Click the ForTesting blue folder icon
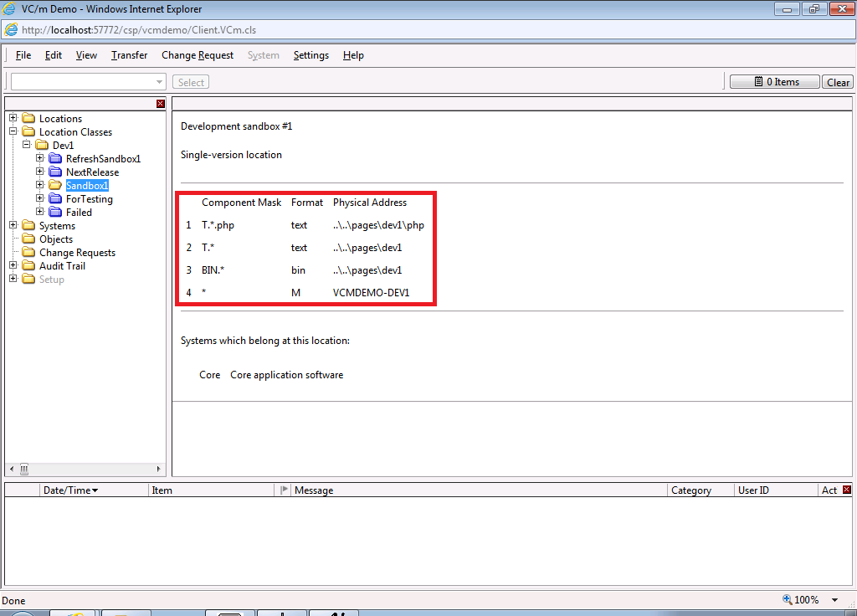This screenshot has height=616, width=857. tap(55, 199)
